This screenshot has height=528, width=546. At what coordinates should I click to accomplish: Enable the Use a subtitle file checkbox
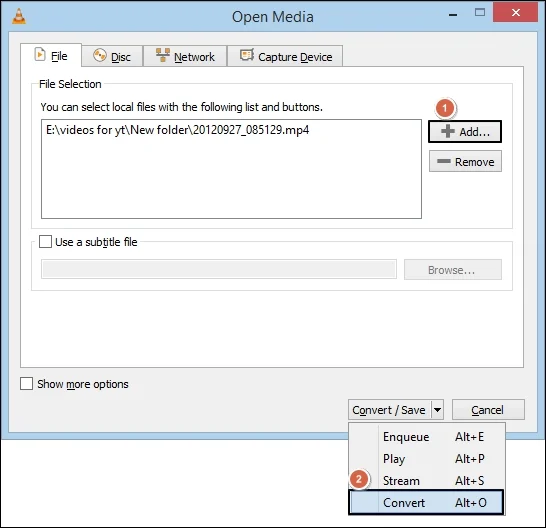(x=46, y=241)
